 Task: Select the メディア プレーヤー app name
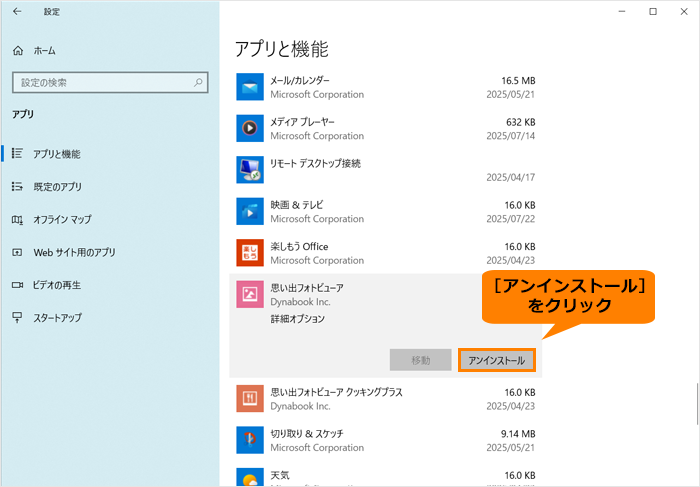(302, 122)
